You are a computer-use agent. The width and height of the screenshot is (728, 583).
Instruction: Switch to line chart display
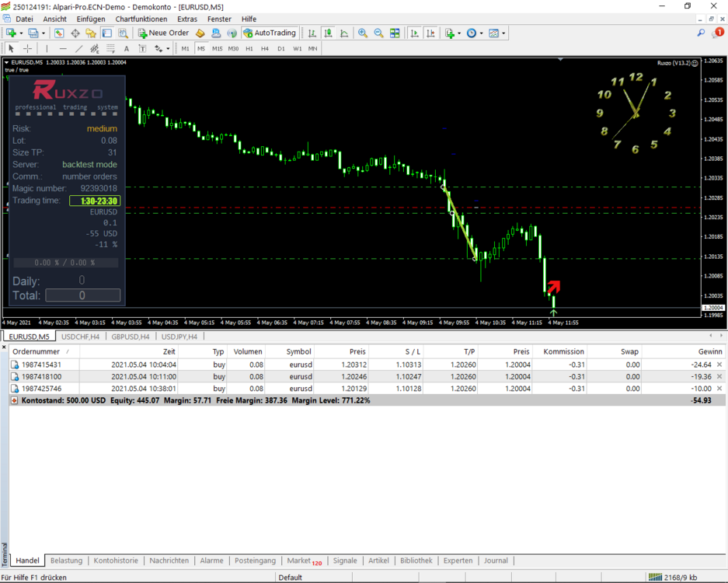point(344,33)
